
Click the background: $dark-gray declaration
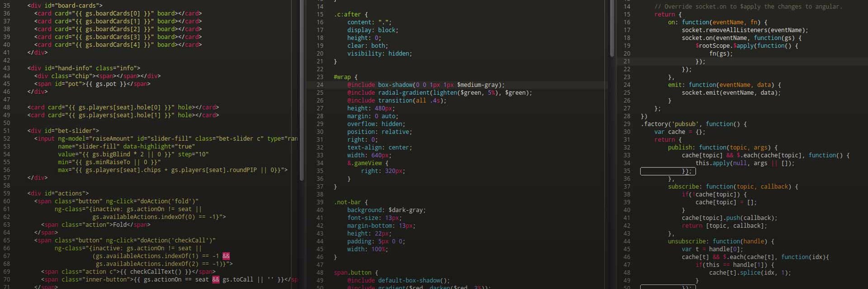(387, 210)
